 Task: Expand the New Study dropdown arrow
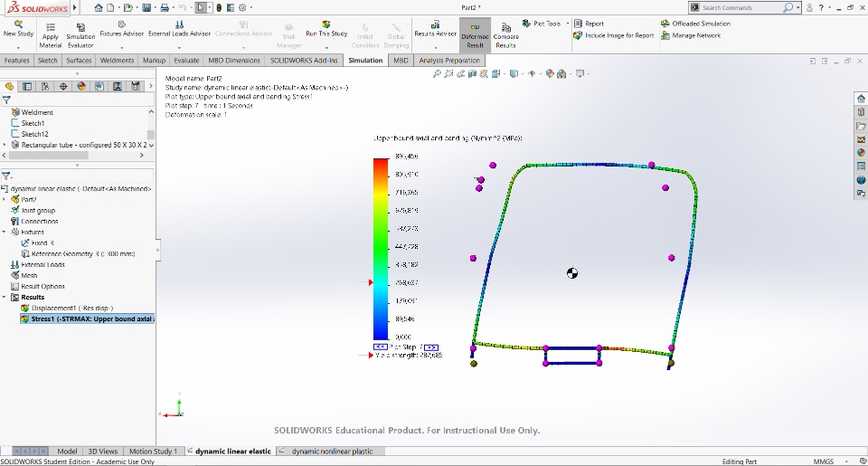click(x=18, y=48)
